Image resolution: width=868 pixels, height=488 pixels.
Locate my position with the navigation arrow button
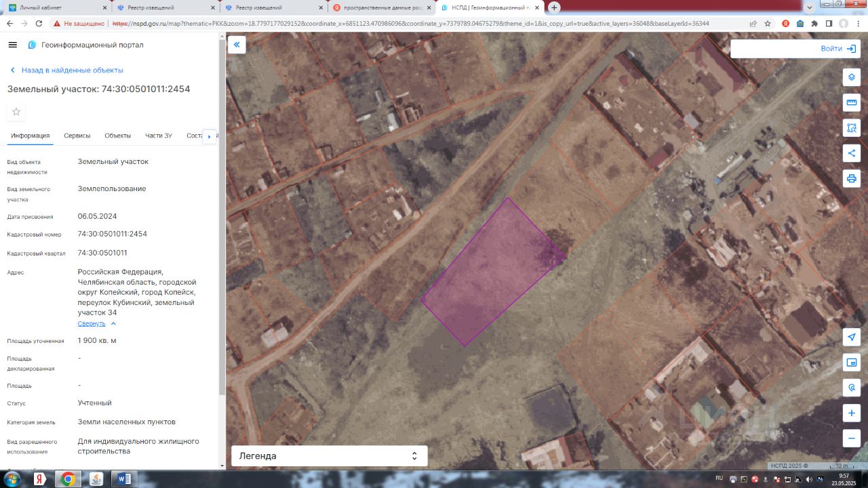[852, 337]
